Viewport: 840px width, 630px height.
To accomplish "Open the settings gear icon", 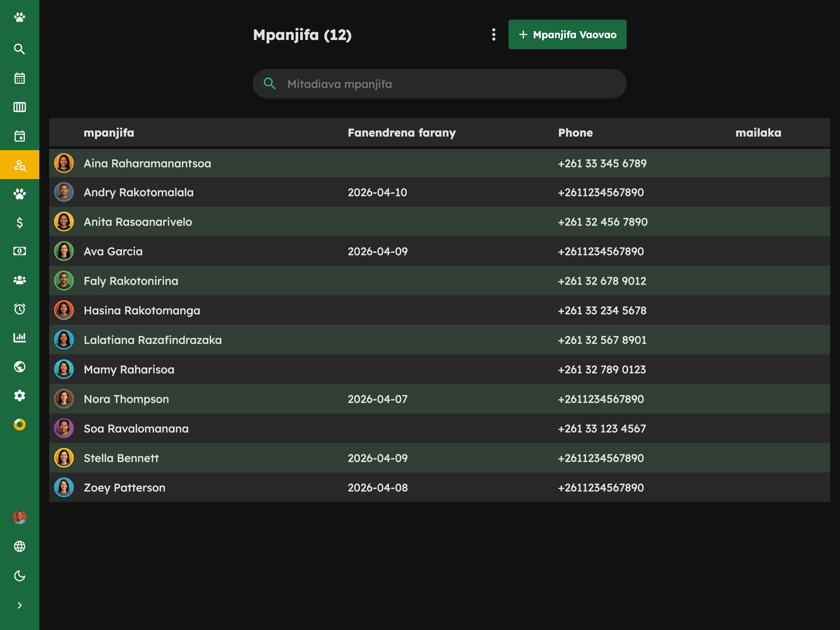I will (19, 396).
